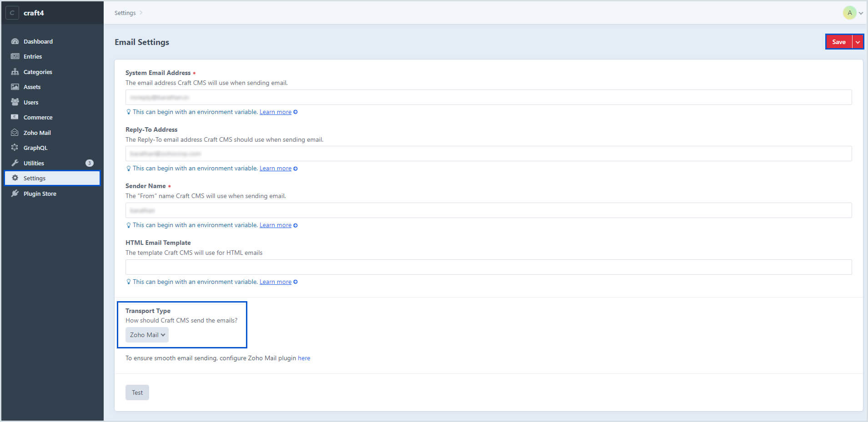The image size is (868, 422).
Task: Click the Categories sitemap icon
Action: [x=15, y=72]
